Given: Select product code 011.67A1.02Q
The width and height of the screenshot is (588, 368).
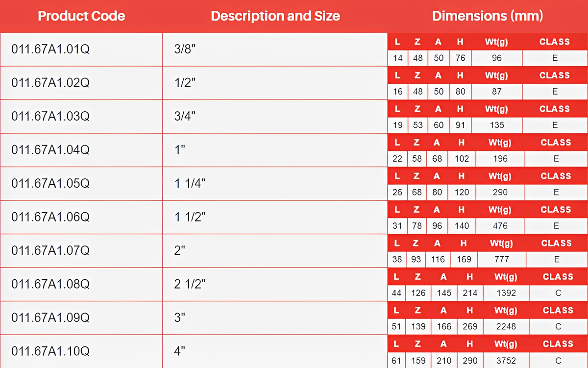Looking at the screenshot, I should coord(50,83).
